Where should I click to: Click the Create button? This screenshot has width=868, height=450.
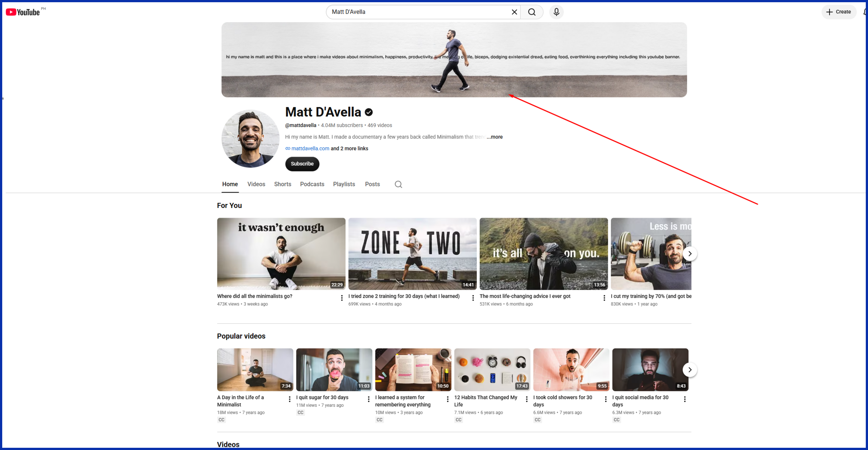838,12
